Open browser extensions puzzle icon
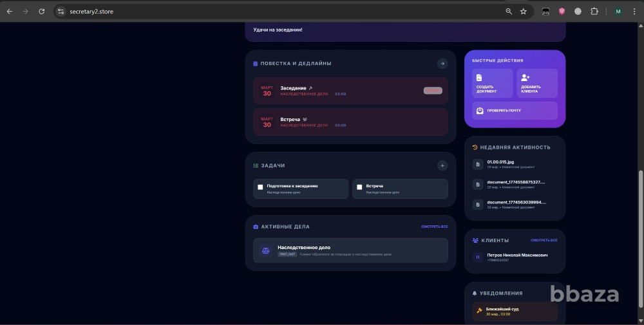Image resolution: width=644 pixels, height=325 pixels. pyautogui.click(x=594, y=12)
